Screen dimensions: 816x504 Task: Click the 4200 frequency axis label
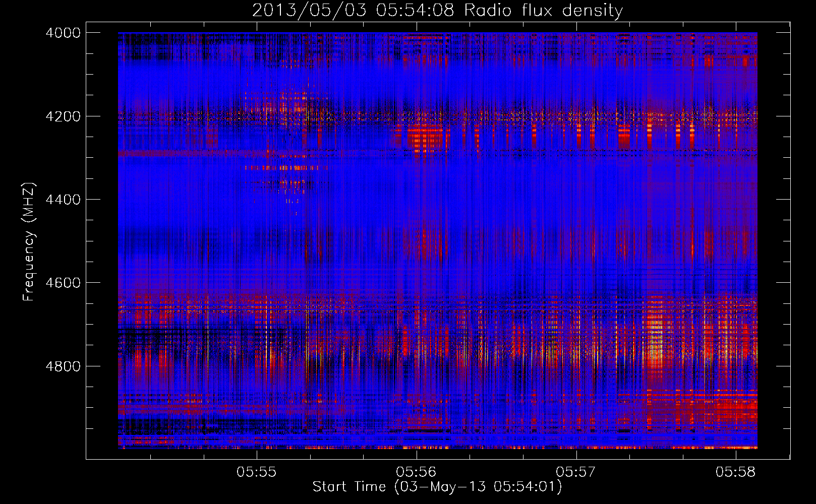coord(63,116)
